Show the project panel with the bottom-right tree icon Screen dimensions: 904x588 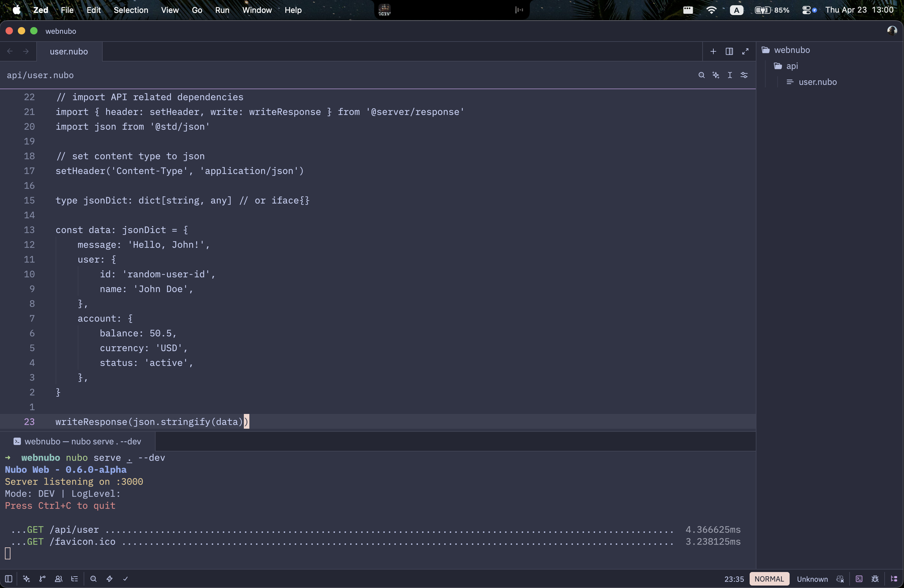click(x=894, y=579)
